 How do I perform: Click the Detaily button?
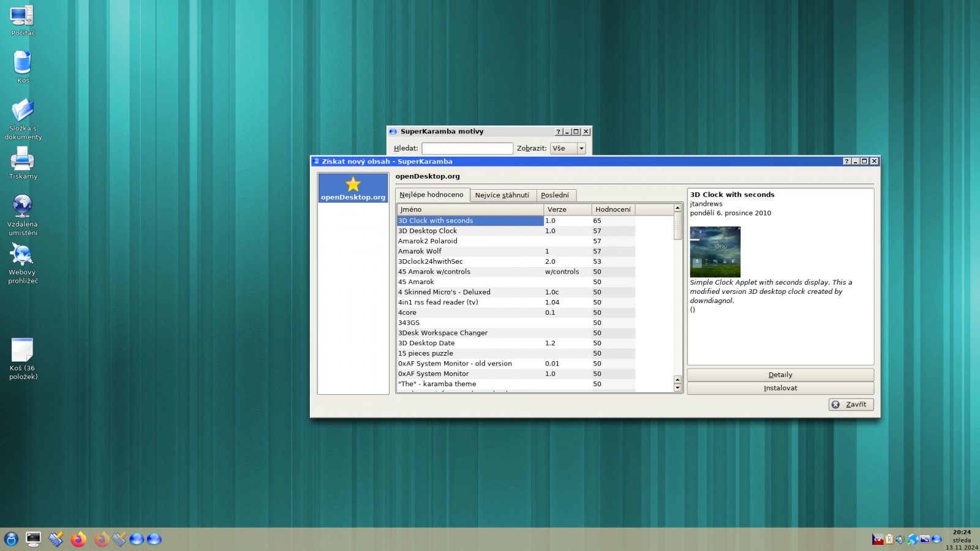pos(780,375)
